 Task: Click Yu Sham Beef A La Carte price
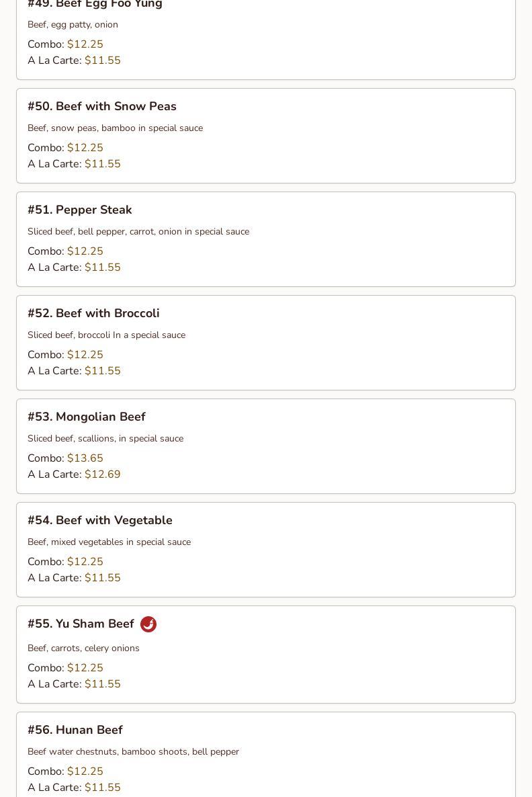pos(103,683)
